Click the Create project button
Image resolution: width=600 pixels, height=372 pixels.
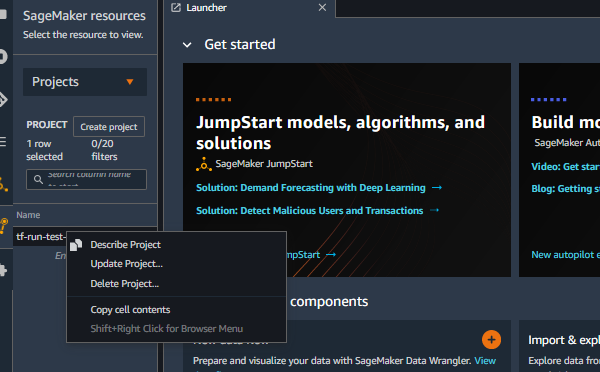click(x=109, y=127)
